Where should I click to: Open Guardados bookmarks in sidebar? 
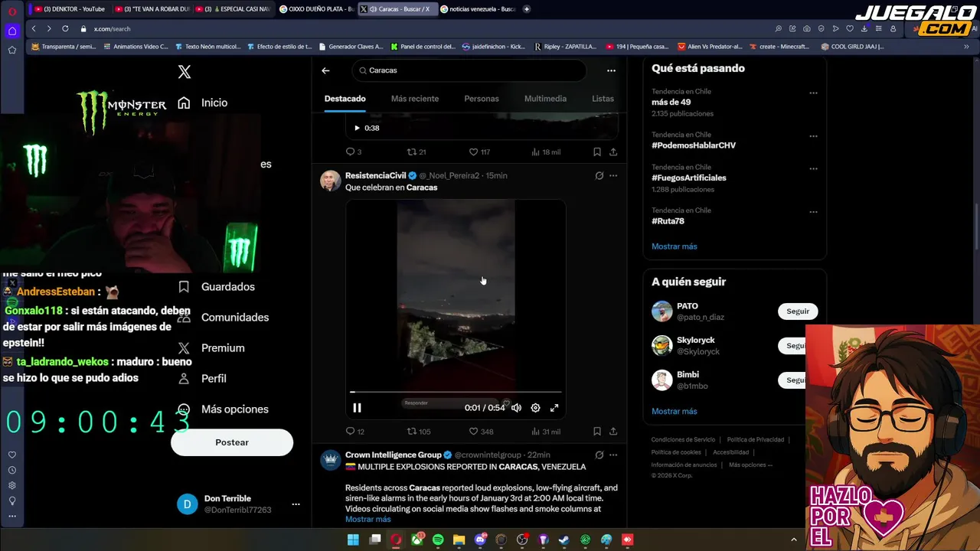(217, 286)
